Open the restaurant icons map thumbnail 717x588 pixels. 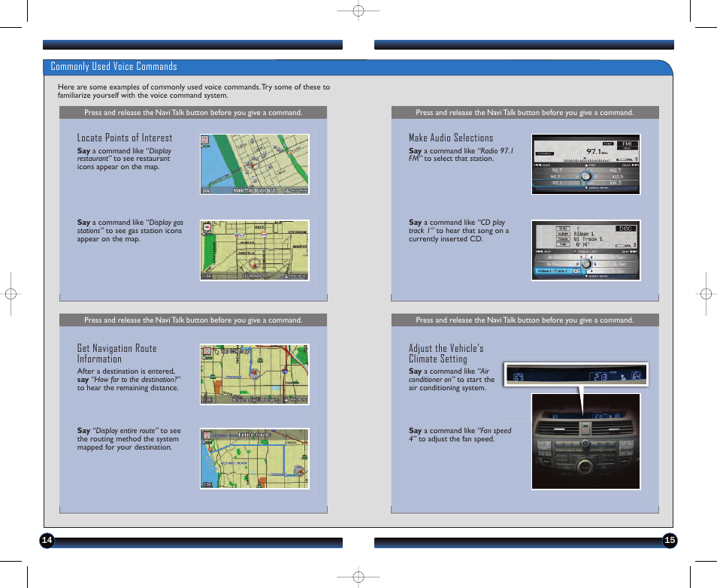click(255, 164)
